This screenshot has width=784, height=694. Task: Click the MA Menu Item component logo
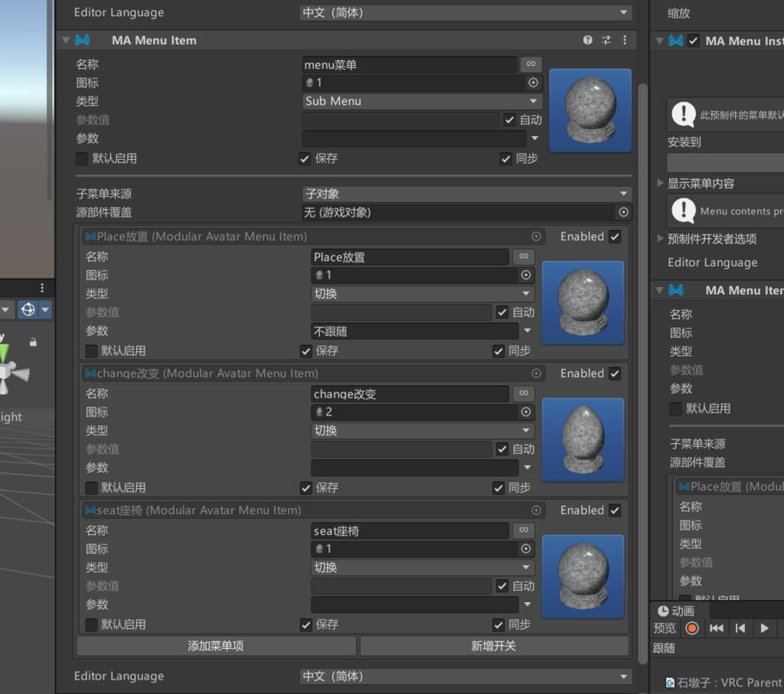[x=83, y=40]
